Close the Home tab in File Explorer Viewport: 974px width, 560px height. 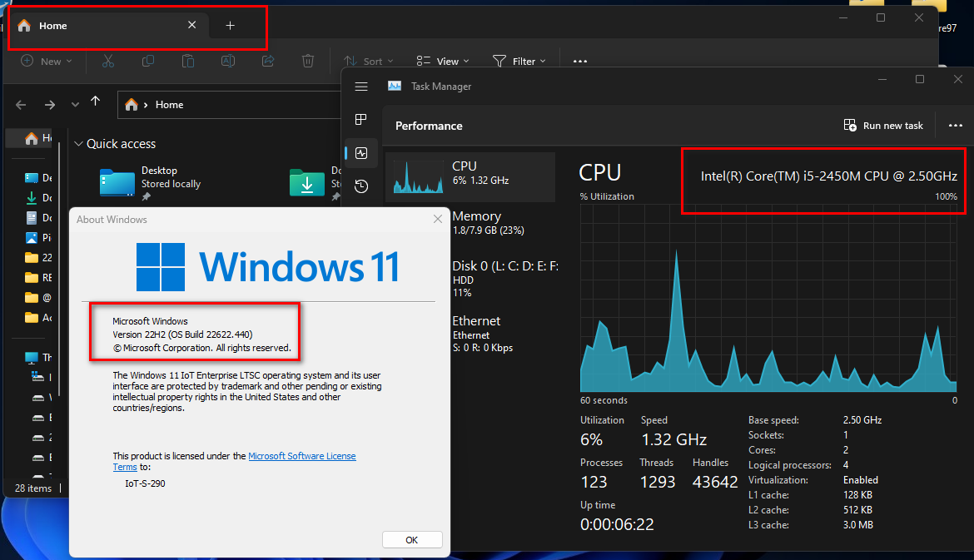point(192,25)
